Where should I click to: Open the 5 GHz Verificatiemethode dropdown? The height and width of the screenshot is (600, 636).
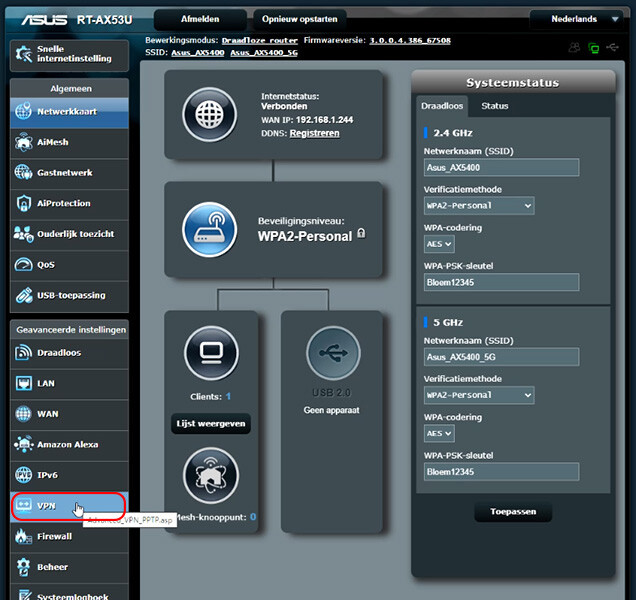pos(479,395)
